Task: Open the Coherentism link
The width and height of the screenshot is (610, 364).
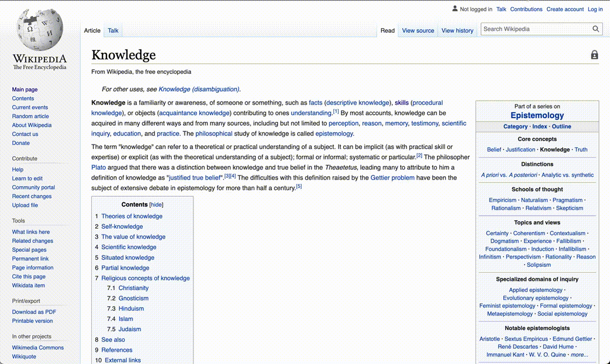Action: coord(529,233)
